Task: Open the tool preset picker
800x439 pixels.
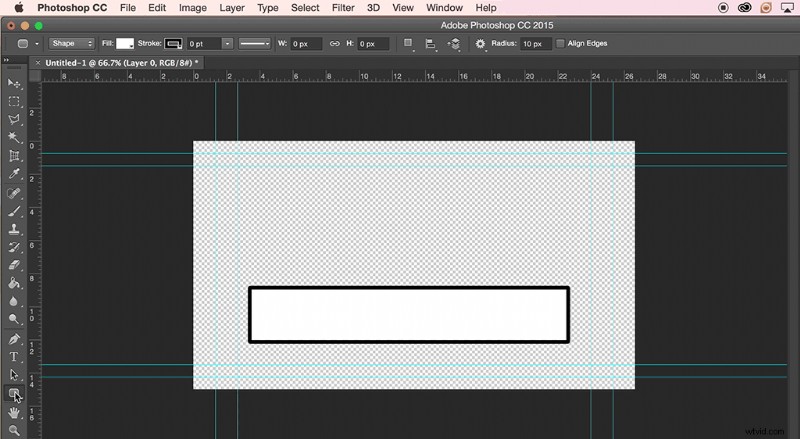Action: pos(28,44)
